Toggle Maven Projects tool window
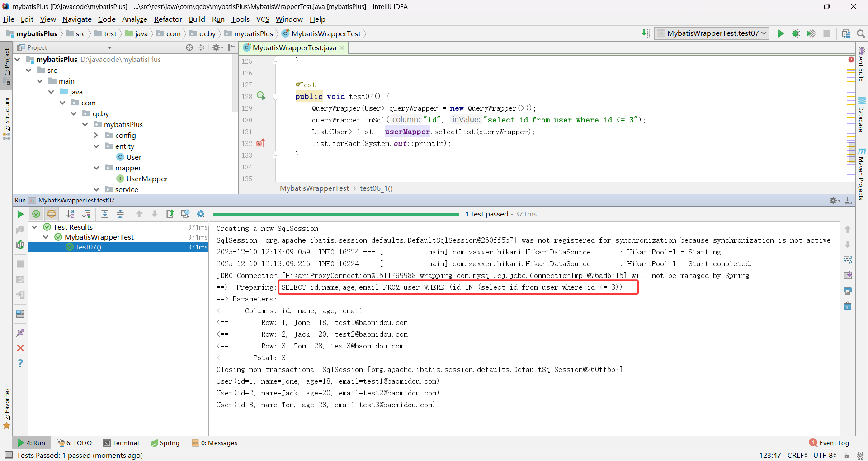Viewport: 868px width, 461px height. coord(862,174)
